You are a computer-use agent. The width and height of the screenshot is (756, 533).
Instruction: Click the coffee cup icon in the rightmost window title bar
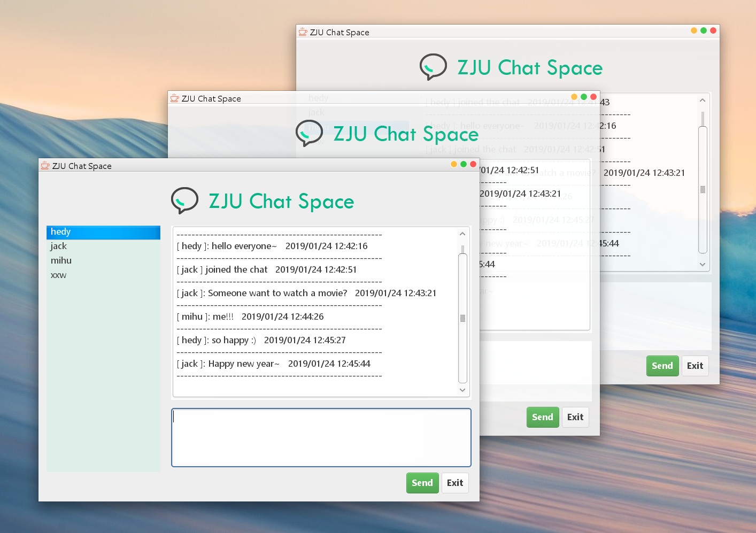[303, 32]
